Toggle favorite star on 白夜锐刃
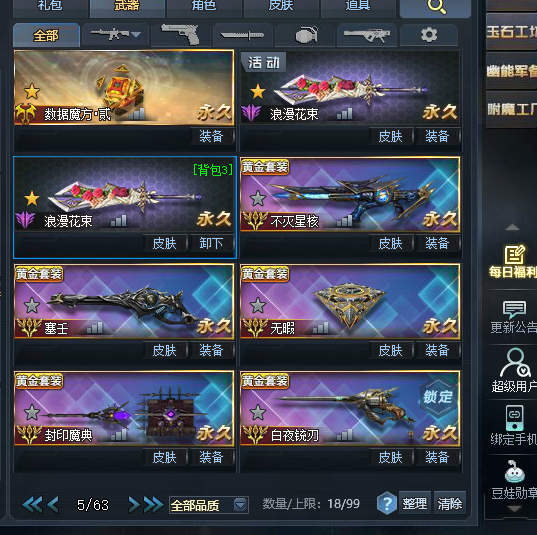 pyautogui.click(x=258, y=412)
